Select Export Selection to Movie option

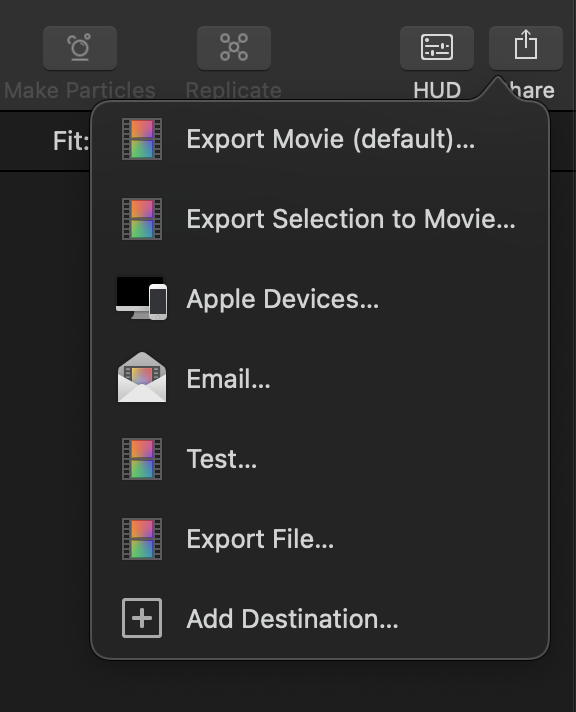(320, 219)
